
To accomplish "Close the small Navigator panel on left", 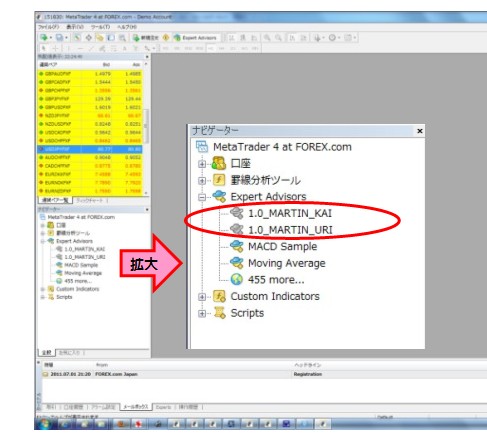I will pyautogui.click(x=147, y=209).
